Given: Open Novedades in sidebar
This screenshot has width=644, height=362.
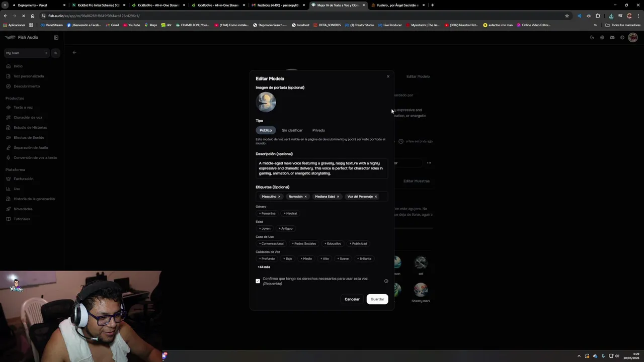Looking at the screenshot, I should pos(23,209).
